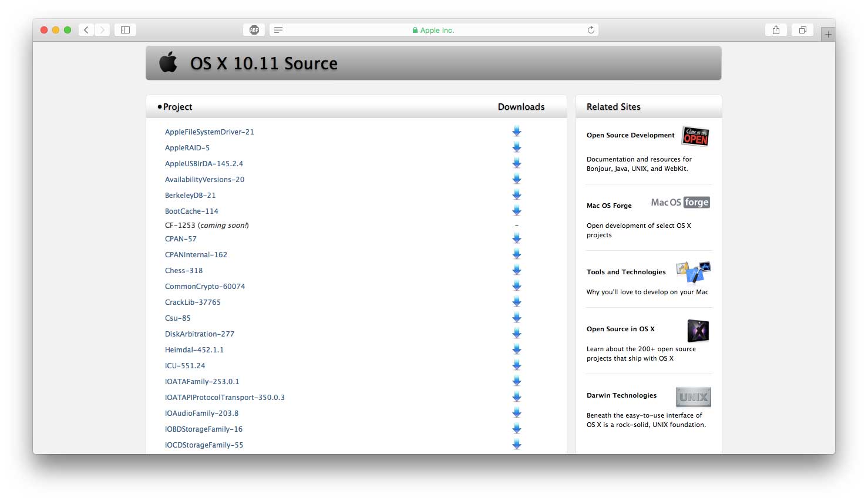Open the CPANInternal-162 project link
This screenshot has width=868, height=501.
[196, 255]
